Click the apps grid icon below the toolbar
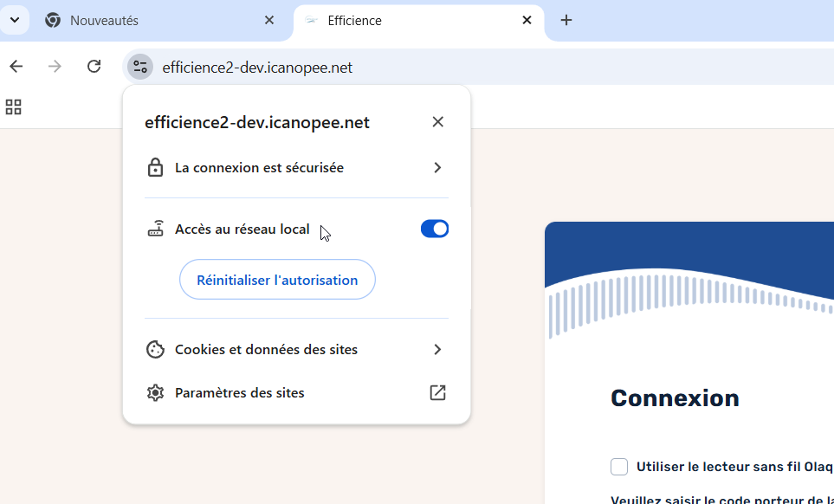The image size is (834, 504). point(13,107)
